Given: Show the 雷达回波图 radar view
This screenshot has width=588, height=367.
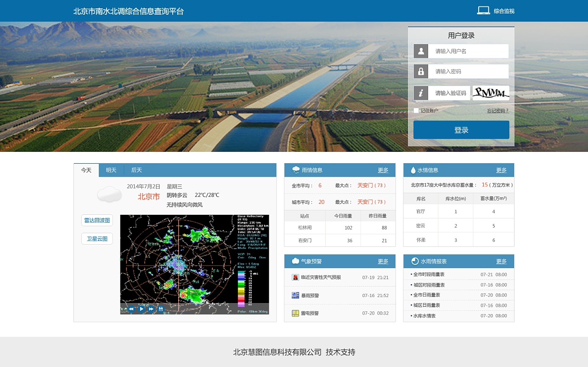Looking at the screenshot, I should (x=97, y=220).
